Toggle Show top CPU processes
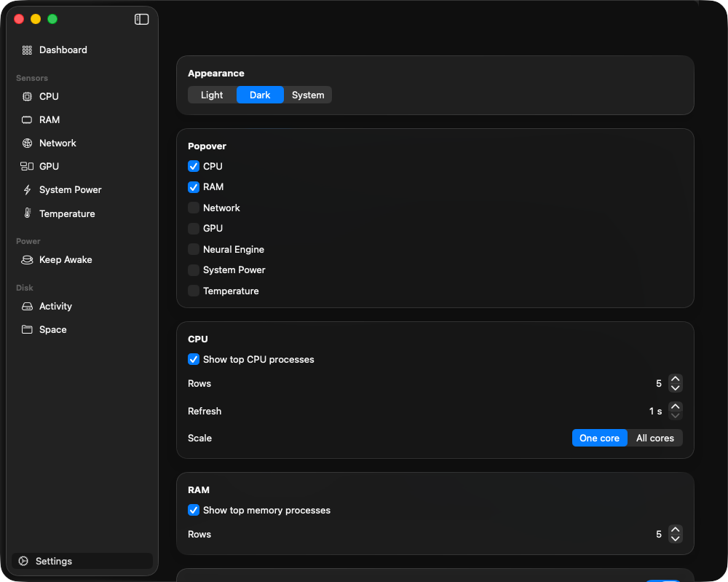 pyautogui.click(x=194, y=360)
